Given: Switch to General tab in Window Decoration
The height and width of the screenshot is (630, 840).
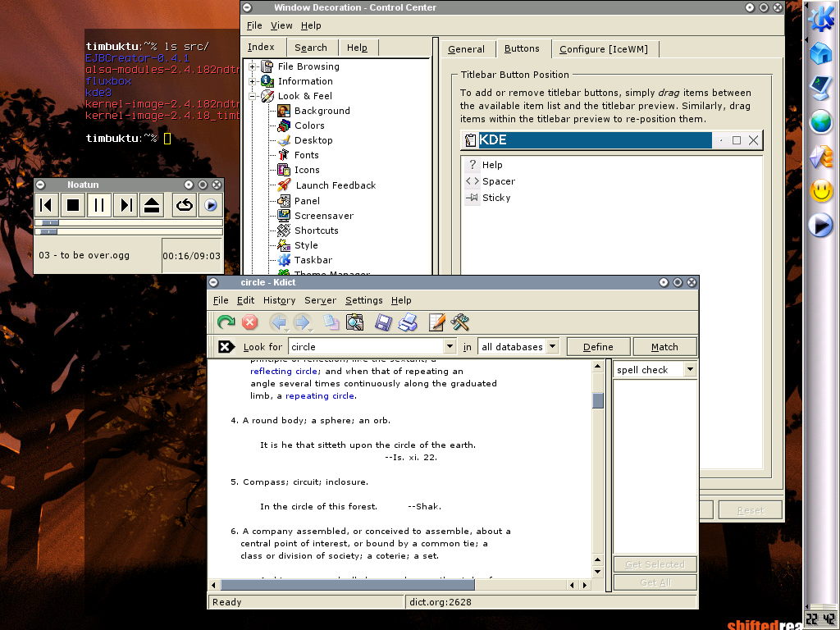Looking at the screenshot, I should [x=466, y=49].
